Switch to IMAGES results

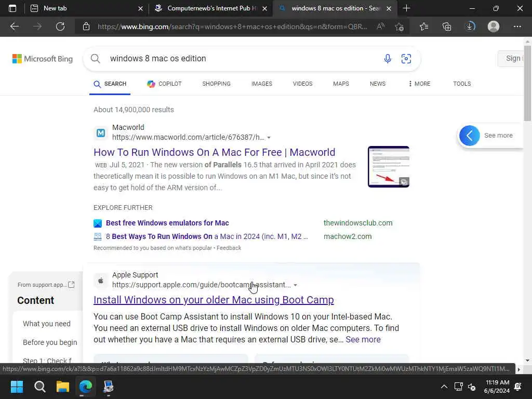click(x=262, y=84)
